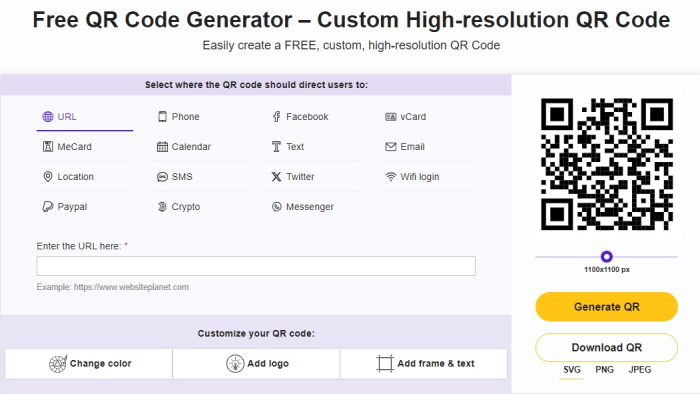Click the QR size slider handle
The image size is (700, 394).
click(606, 257)
